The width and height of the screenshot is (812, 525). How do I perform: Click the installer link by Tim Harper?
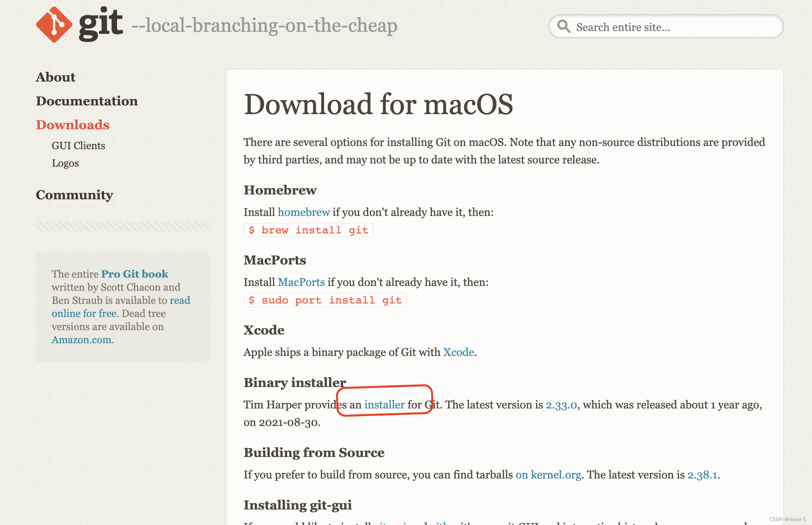point(385,405)
